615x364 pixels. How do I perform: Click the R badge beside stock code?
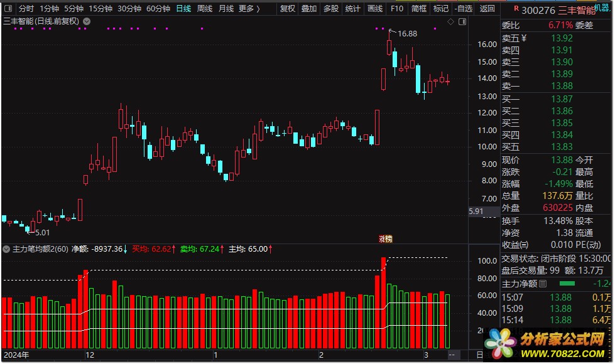point(516,8)
